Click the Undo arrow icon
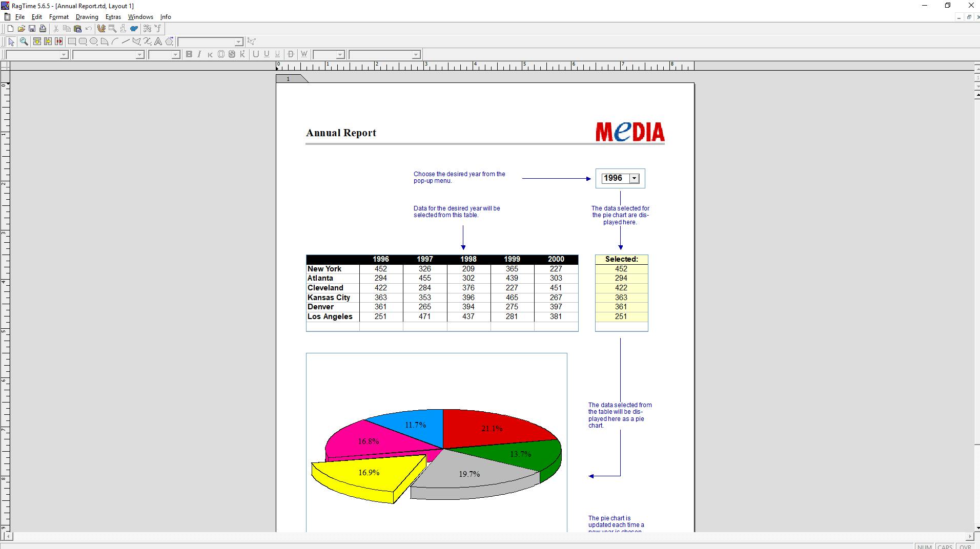The height and width of the screenshot is (549, 980). (88, 29)
